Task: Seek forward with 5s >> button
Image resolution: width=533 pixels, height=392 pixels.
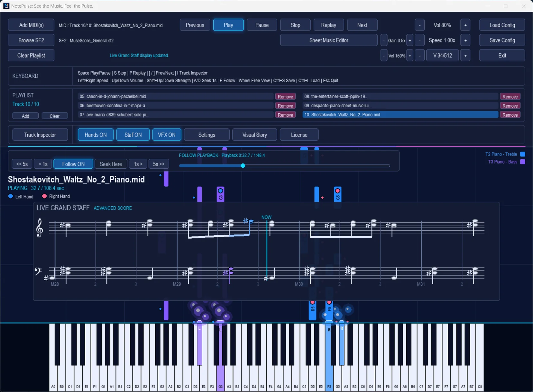Action: (x=159, y=164)
